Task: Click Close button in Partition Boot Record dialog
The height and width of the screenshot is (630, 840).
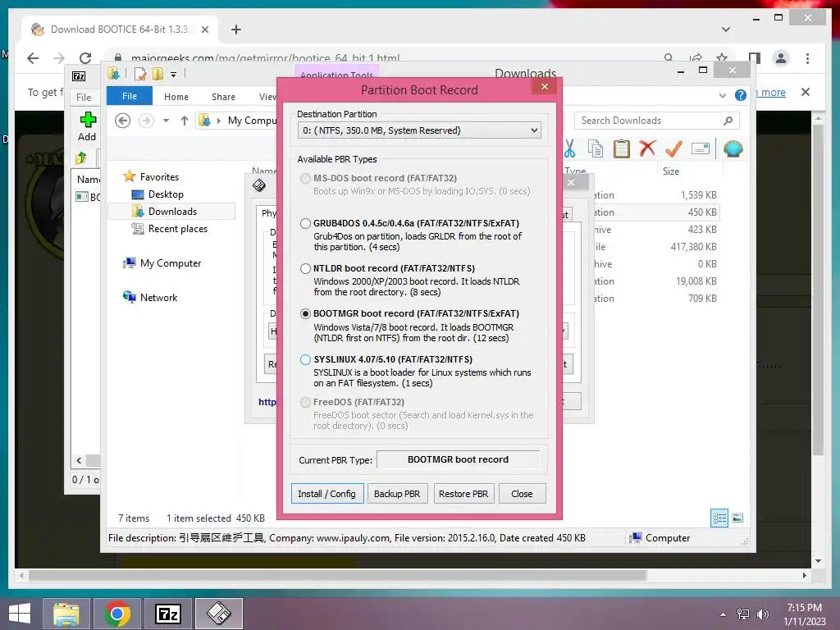Action: click(522, 493)
